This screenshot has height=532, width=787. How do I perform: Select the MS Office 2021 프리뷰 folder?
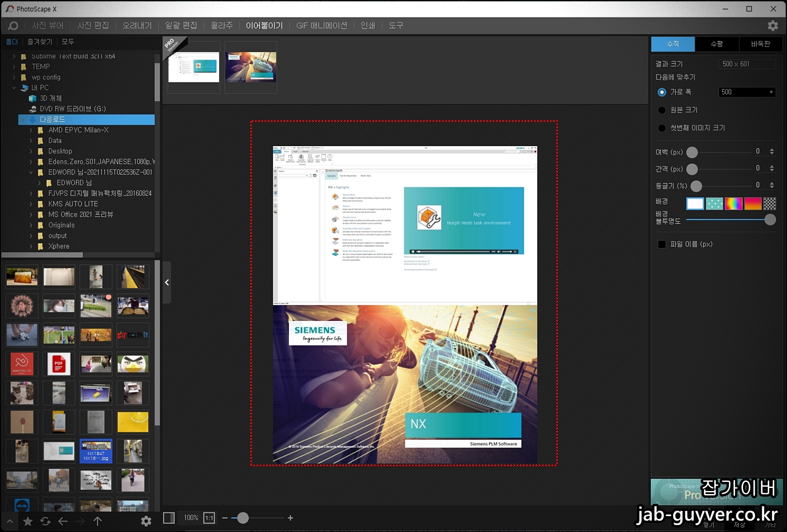81,215
